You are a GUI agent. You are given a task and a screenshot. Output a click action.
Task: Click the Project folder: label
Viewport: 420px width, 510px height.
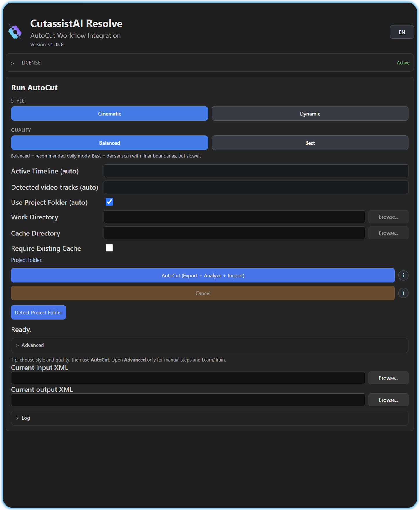tap(27, 260)
